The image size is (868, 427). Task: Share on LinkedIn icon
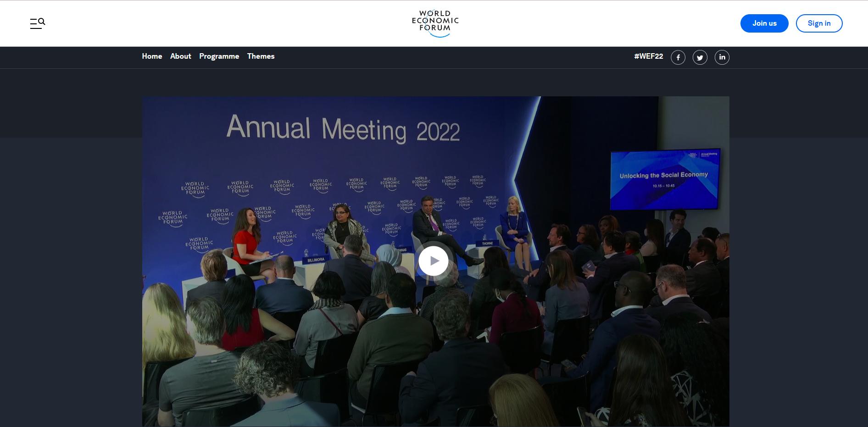click(x=722, y=57)
